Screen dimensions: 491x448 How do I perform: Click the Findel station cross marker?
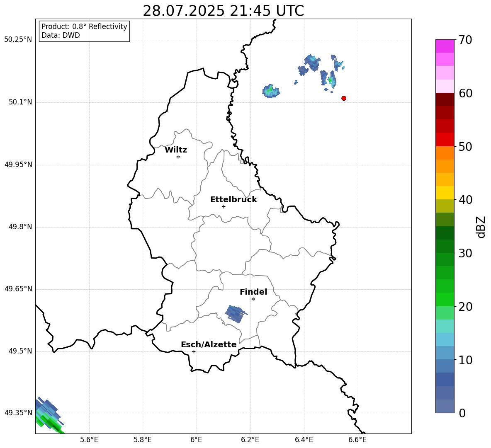tap(253, 299)
